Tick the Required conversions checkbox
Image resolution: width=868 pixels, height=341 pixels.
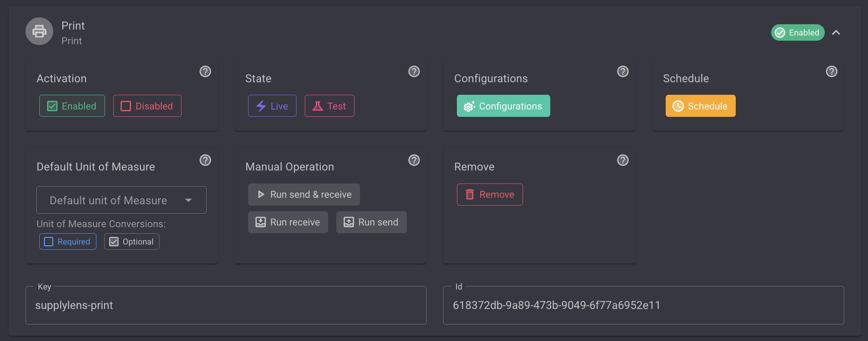(68, 241)
